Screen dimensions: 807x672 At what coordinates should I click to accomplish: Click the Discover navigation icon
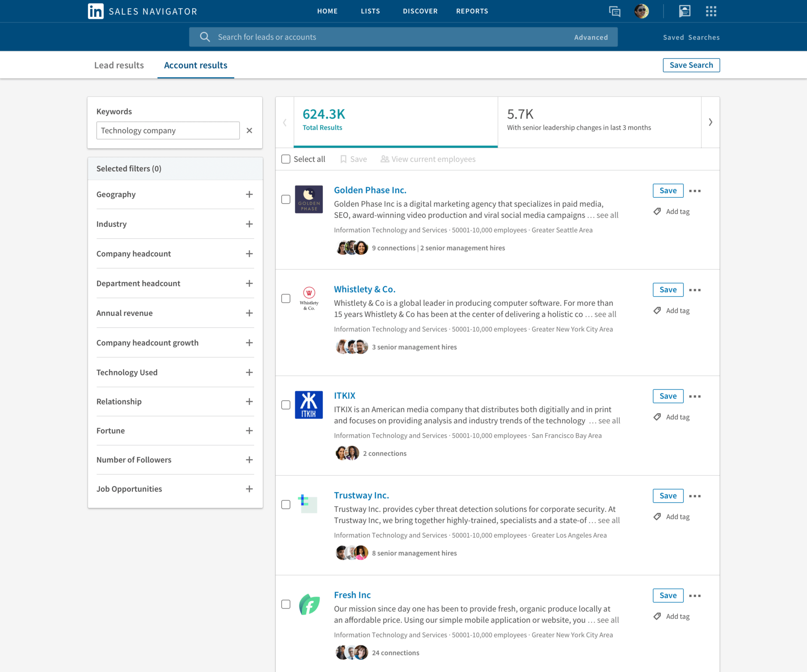point(419,11)
